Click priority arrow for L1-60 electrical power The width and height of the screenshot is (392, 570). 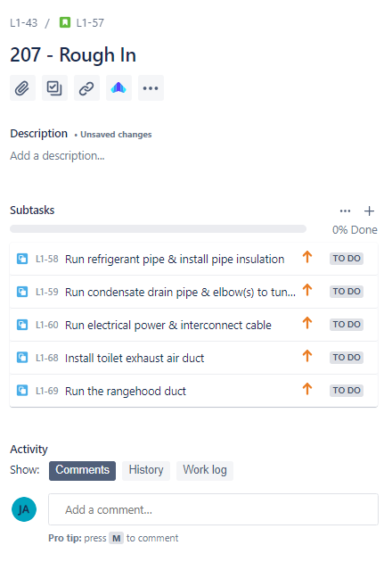point(307,323)
